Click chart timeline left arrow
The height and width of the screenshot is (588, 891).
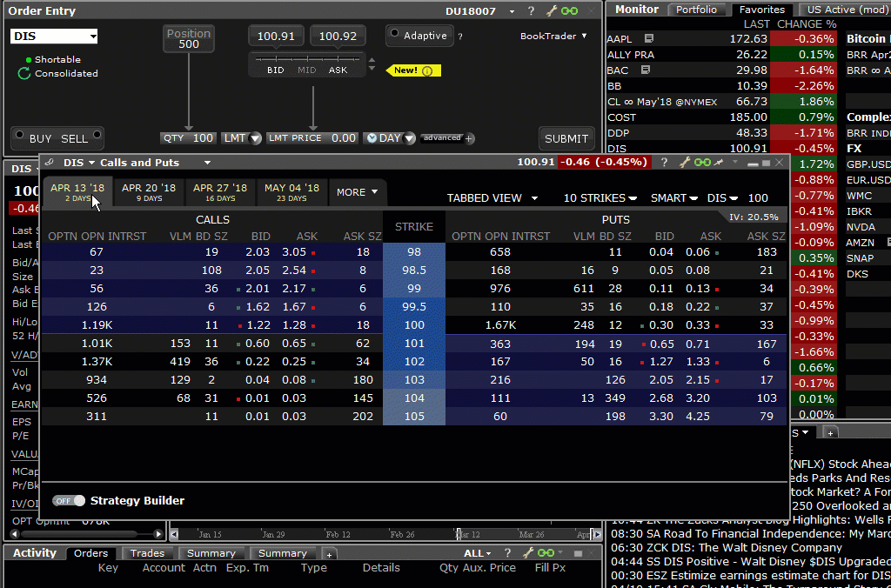coord(175,534)
